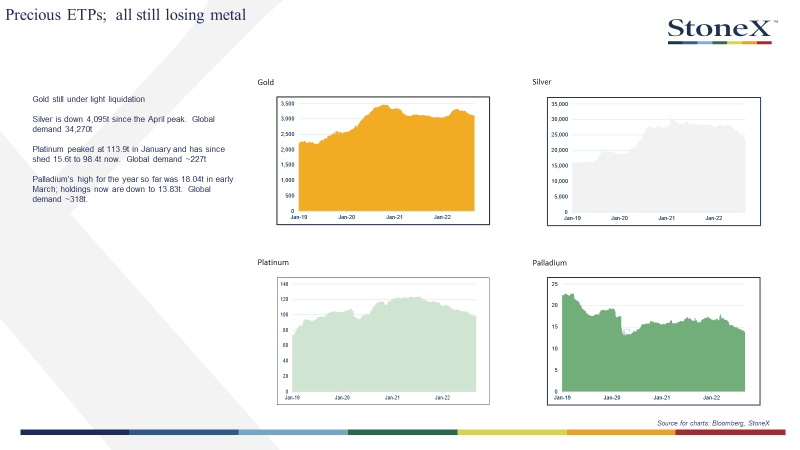Image resolution: width=800 pixels, height=450 pixels.
Task: Click the 'Gold still under light liquidation' line
Action: coord(89,99)
